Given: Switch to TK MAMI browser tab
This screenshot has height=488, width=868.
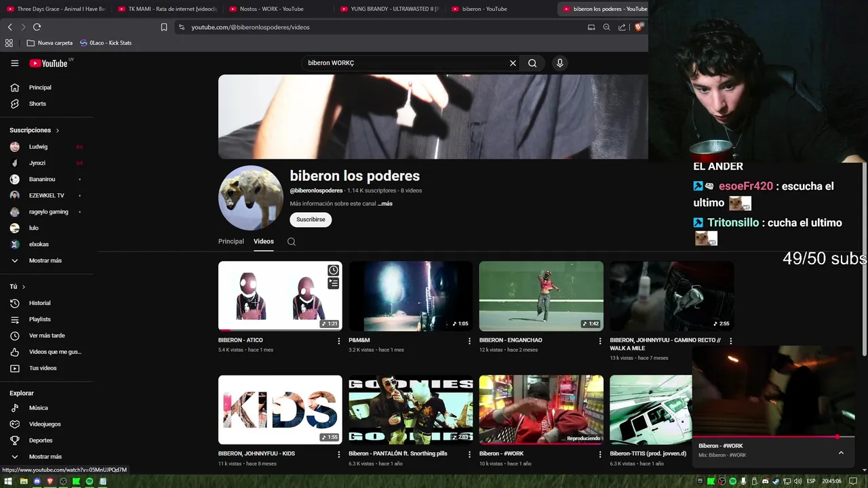Looking at the screenshot, I should click(167, 9).
